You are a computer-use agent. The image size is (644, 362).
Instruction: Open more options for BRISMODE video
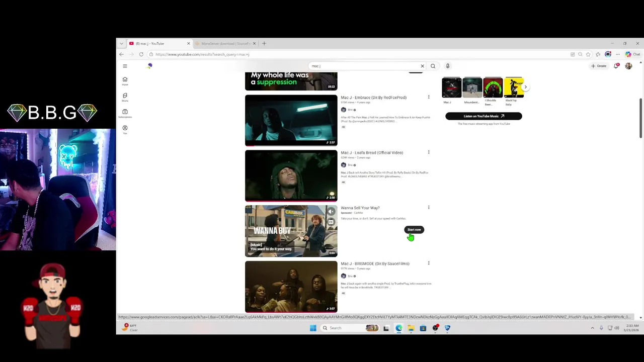pyautogui.click(x=429, y=263)
